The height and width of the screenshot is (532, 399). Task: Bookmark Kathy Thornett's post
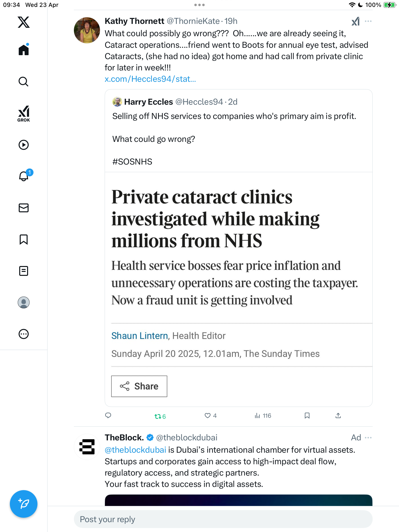click(x=307, y=416)
